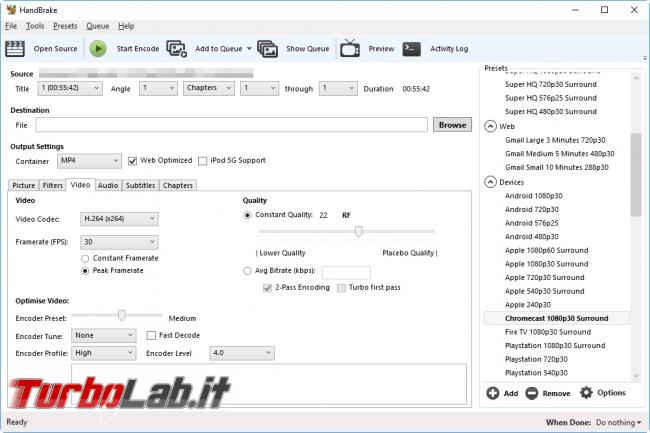650x433 pixels.
Task: Click the extra encoder options text box
Action: 269,384
